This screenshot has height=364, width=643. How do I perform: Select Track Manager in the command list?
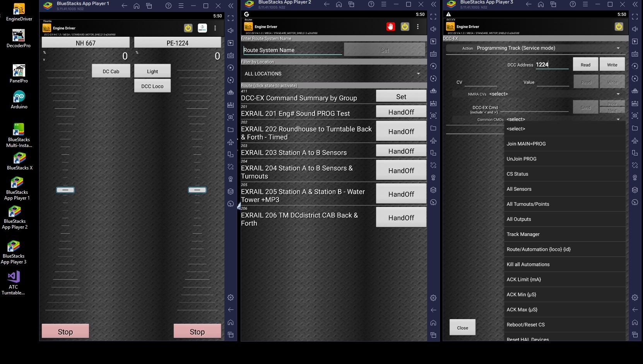coord(523,234)
